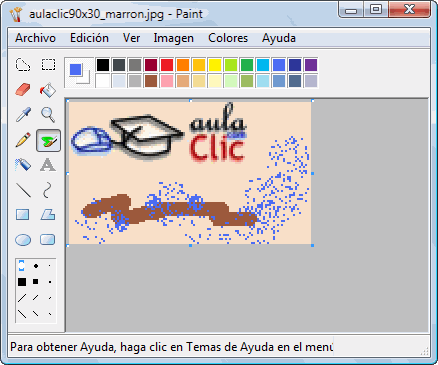Pick the Curve tool
This screenshot has width=438, height=365.
point(48,190)
